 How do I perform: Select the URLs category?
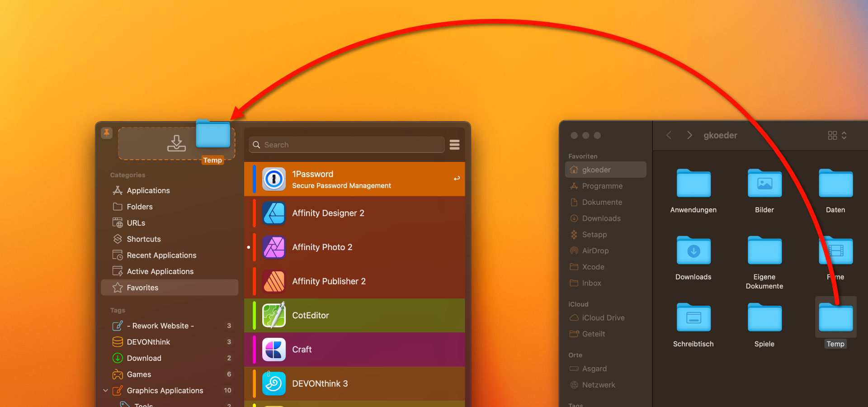pos(170,223)
